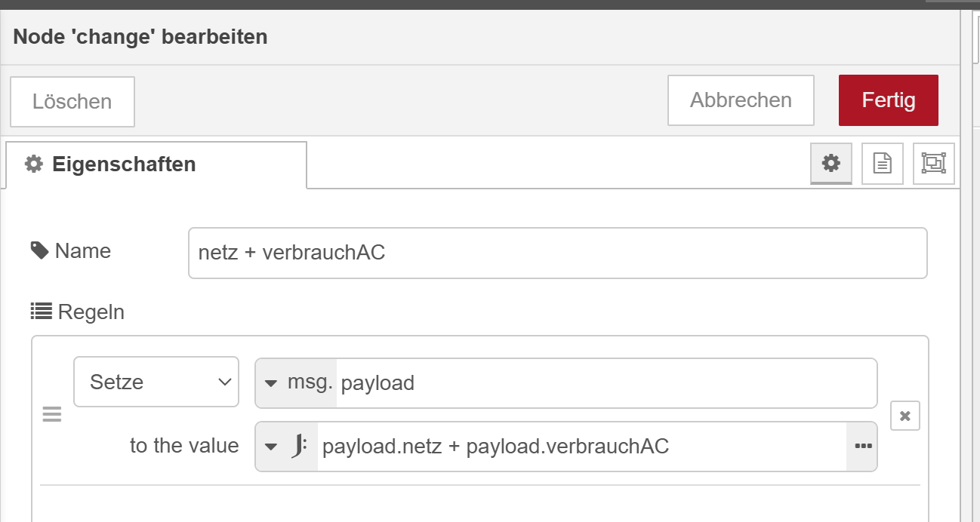980x522 pixels.
Task: Click the Abbrechen button
Action: click(741, 100)
